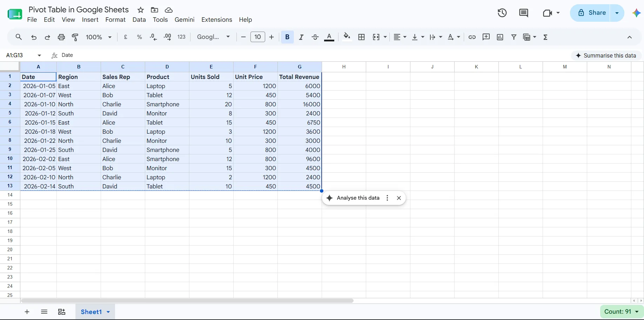644x320 pixels.
Task: Open the name box dropdown arrow
Action: pos(39,55)
